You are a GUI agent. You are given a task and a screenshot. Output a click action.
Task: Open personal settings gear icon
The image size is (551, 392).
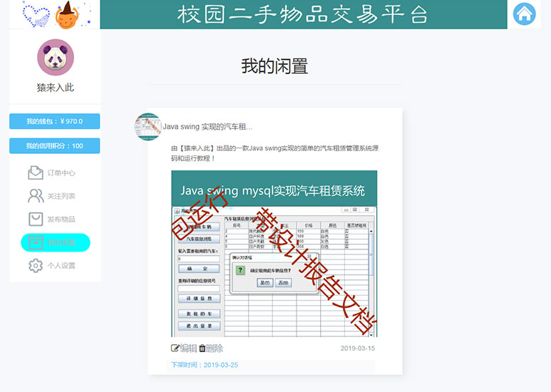pyautogui.click(x=36, y=266)
